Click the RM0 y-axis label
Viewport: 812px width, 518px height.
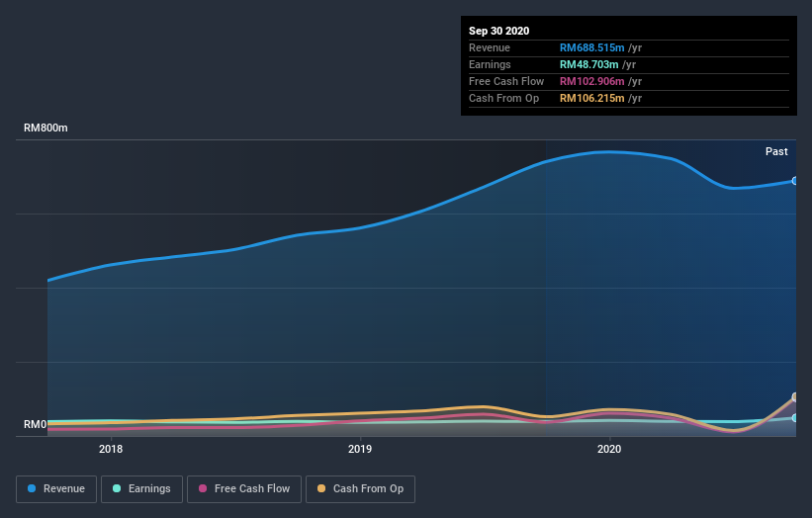(x=36, y=424)
